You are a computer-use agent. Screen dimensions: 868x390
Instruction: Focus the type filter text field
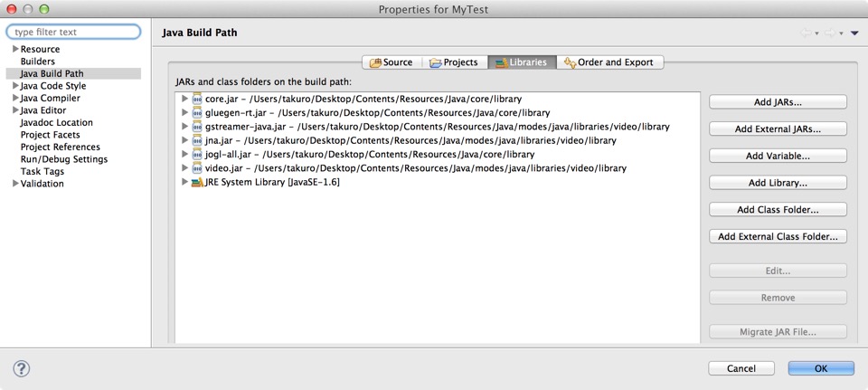pos(74,32)
